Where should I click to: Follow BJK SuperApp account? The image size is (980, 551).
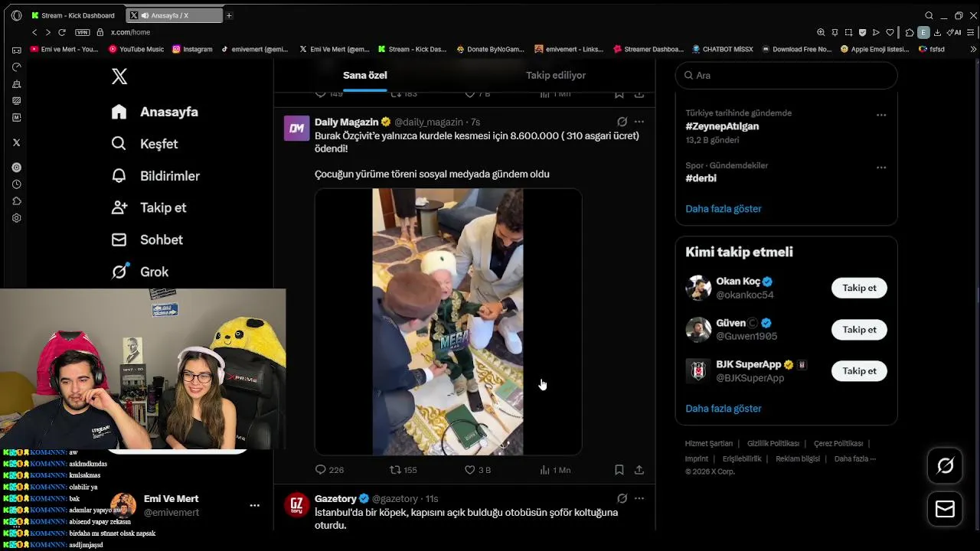pyautogui.click(x=859, y=371)
